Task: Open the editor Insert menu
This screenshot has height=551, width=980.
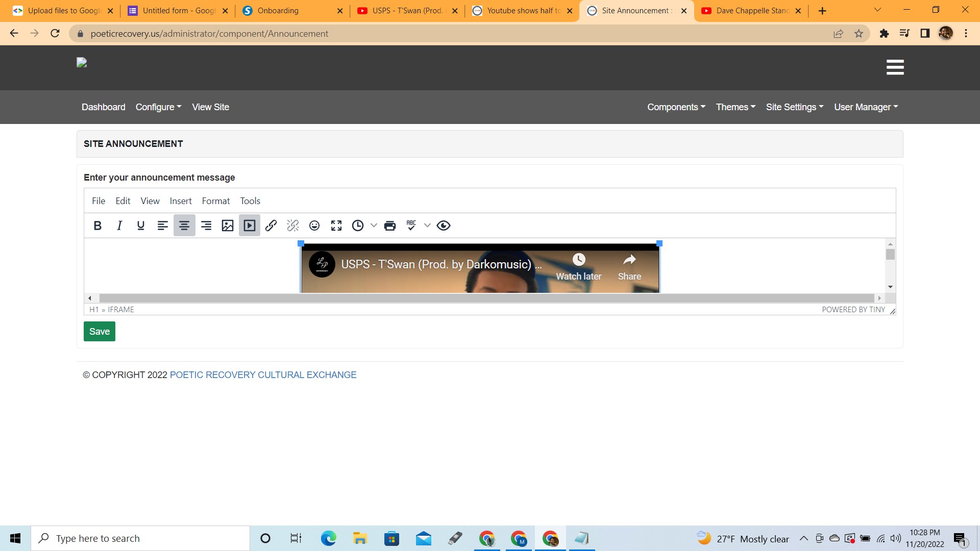Action: (181, 201)
